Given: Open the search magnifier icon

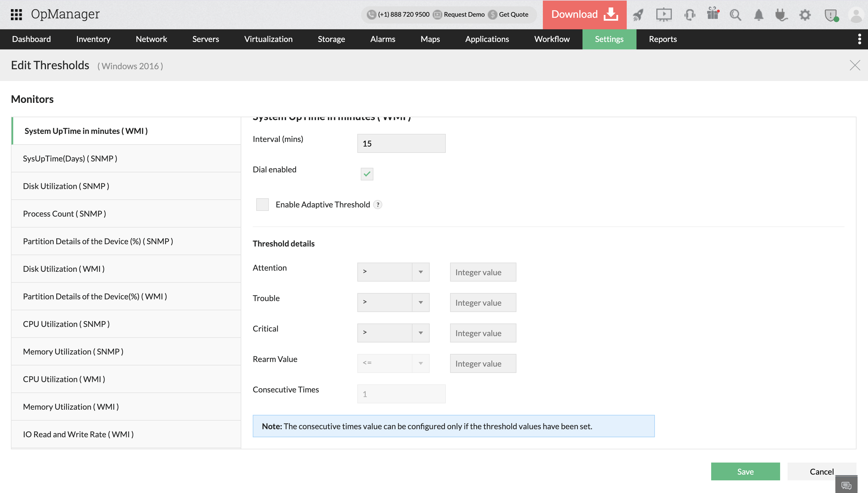Looking at the screenshot, I should (x=735, y=15).
